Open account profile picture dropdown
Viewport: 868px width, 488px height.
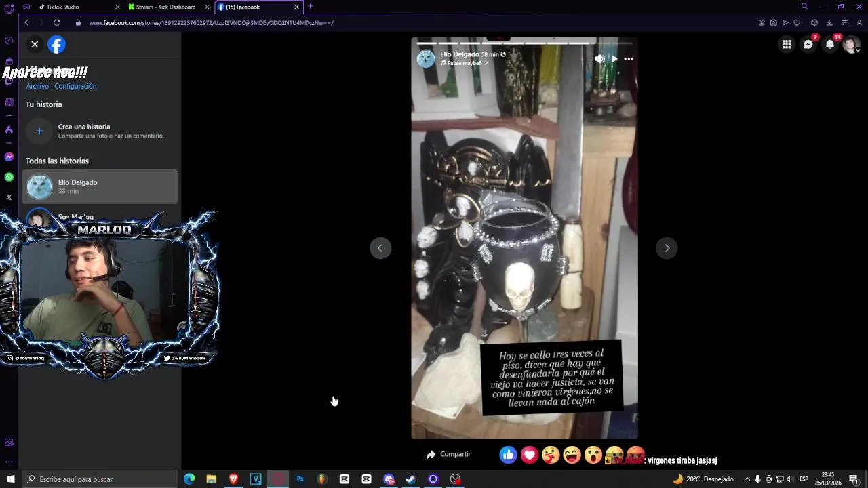[x=852, y=45]
